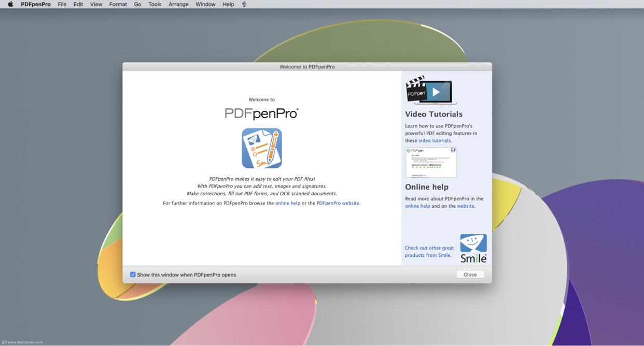Viewport: 644px width, 346px height.
Task: Open the Arrange menu
Action: [x=178, y=4]
